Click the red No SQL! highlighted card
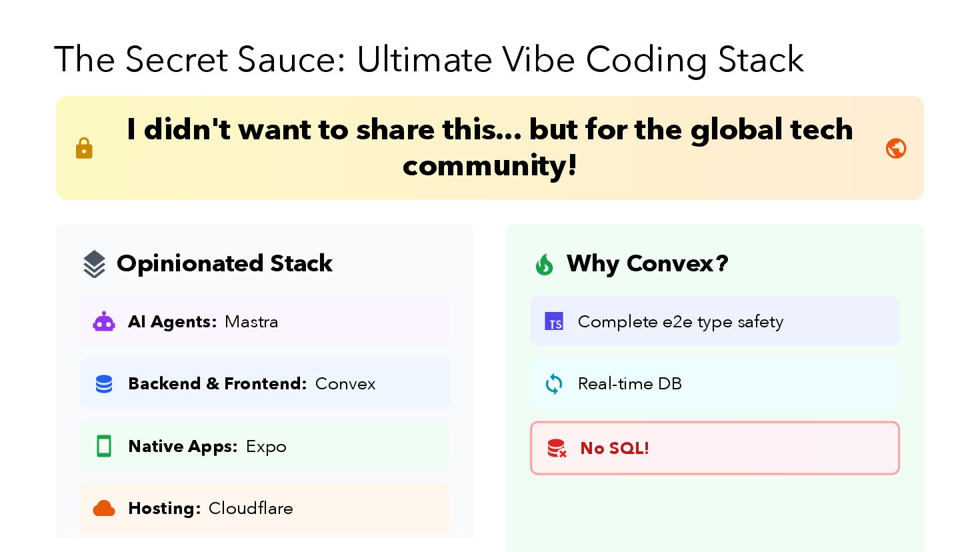 pyautogui.click(x=715, y=448)
